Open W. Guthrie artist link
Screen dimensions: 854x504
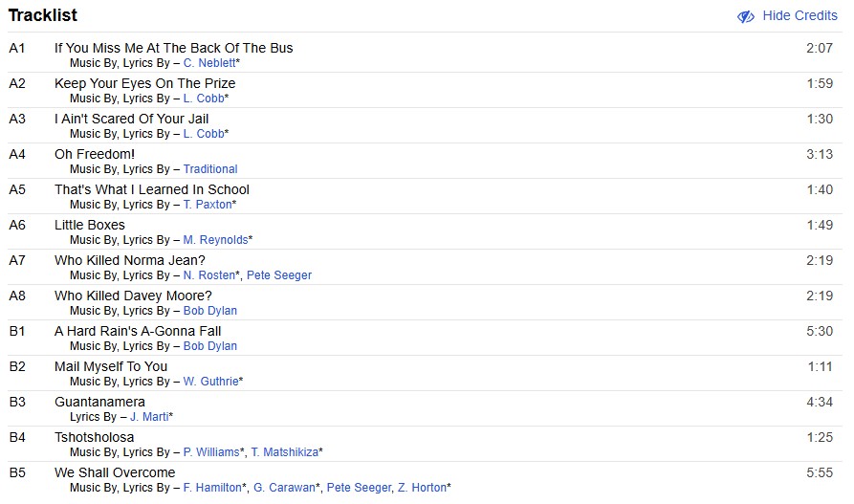[210, 382]
